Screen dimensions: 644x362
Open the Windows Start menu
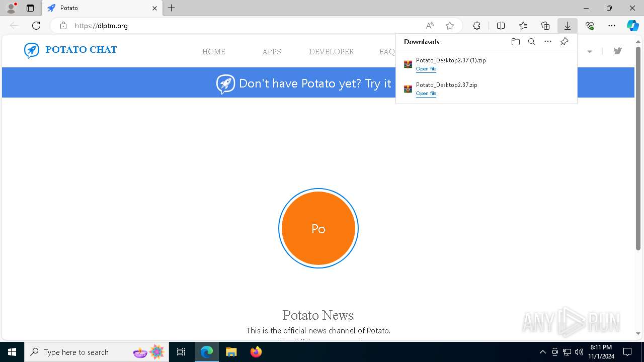pyautogui.click(x=12, y=352)
